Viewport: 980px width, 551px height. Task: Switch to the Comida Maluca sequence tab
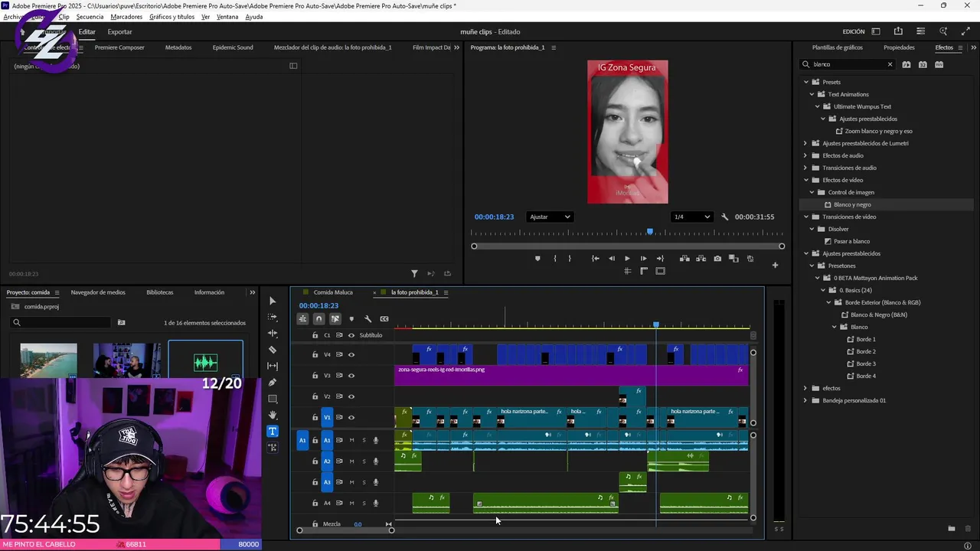[x=332, y=292]
